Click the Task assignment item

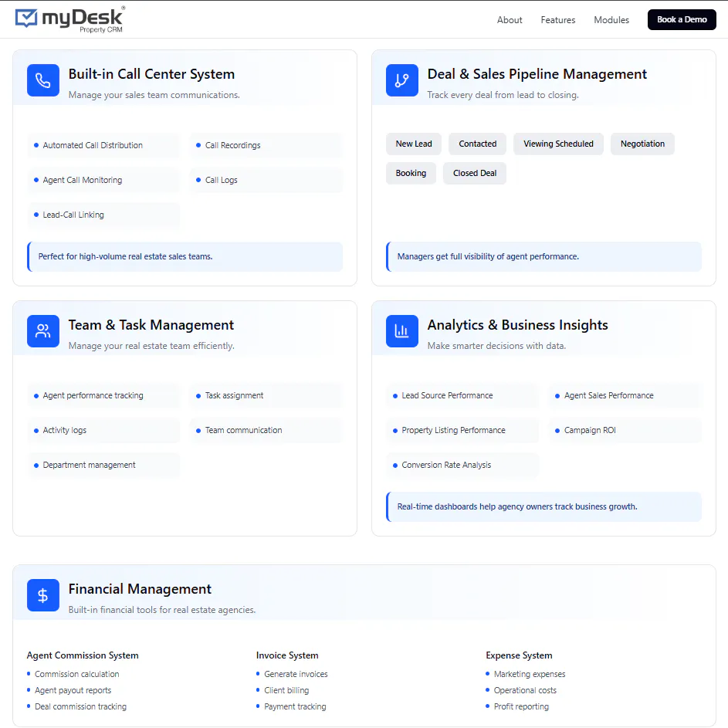[x=266, y=395]
